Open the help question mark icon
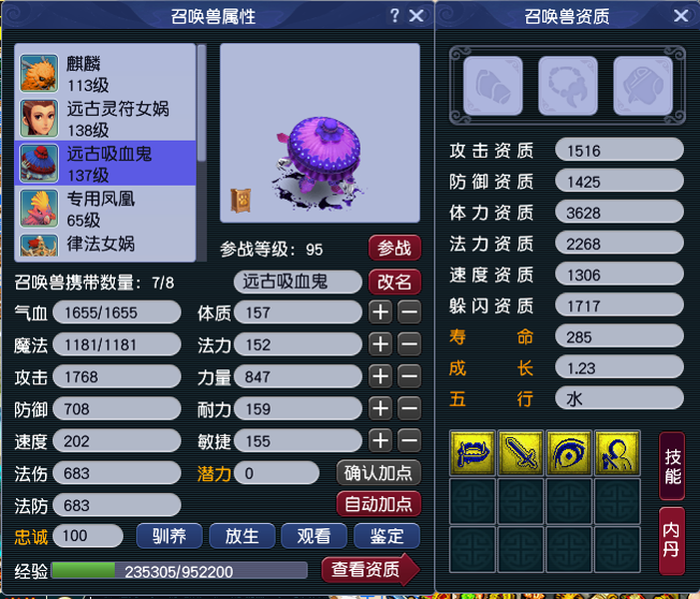700x599 pixels. (x=394, y=16)
